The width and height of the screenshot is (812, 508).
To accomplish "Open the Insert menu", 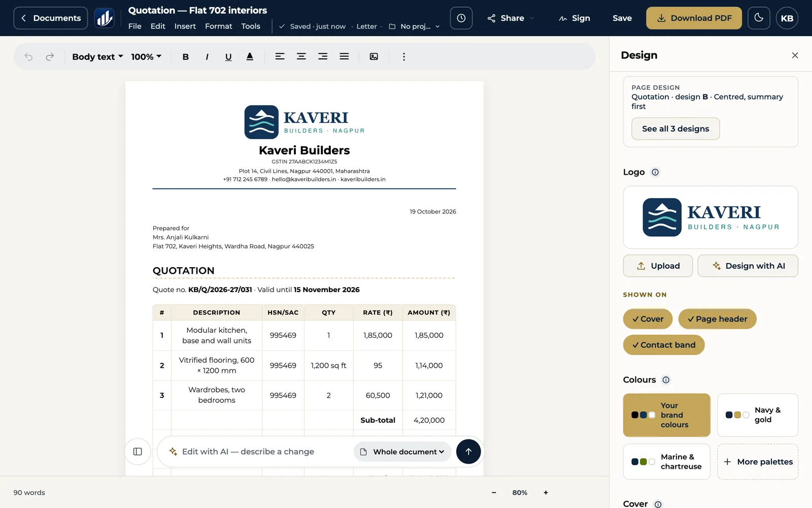I will pos(185,26).
